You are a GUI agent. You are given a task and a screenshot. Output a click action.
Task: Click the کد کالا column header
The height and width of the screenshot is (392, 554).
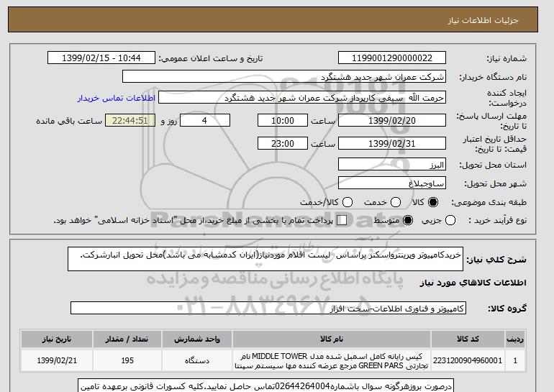click(468, 339)
